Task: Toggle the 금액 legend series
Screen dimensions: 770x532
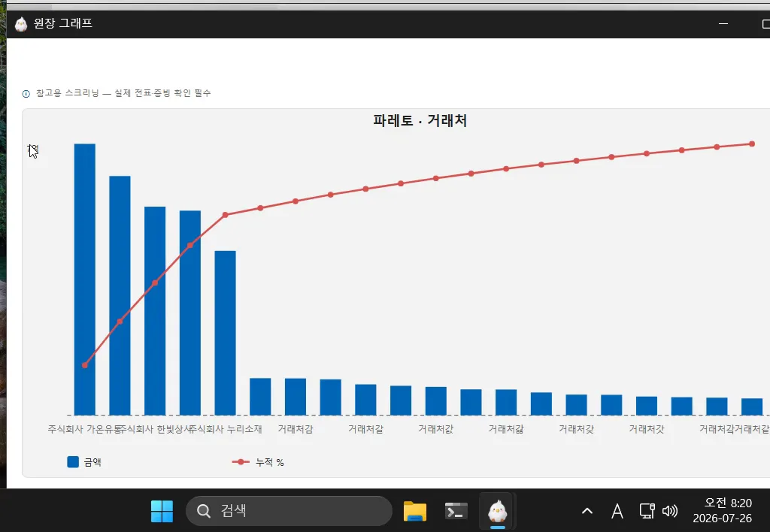Action: coord(84,462)
